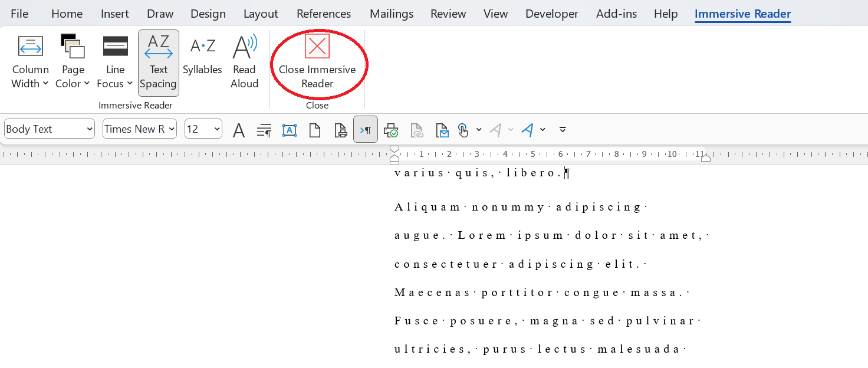868x368 pixels.
Task: Switch to the References tab
Action: click(324, 14)
